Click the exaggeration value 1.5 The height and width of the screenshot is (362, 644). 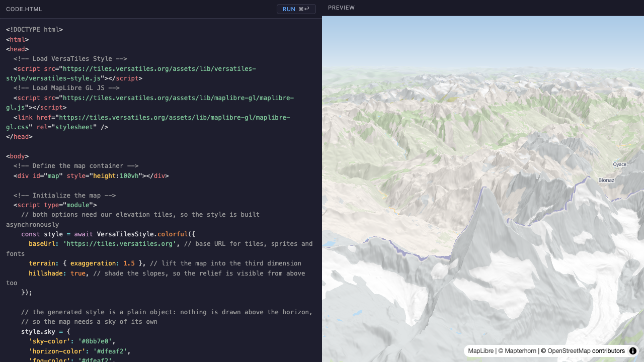(x=129, y=263)
